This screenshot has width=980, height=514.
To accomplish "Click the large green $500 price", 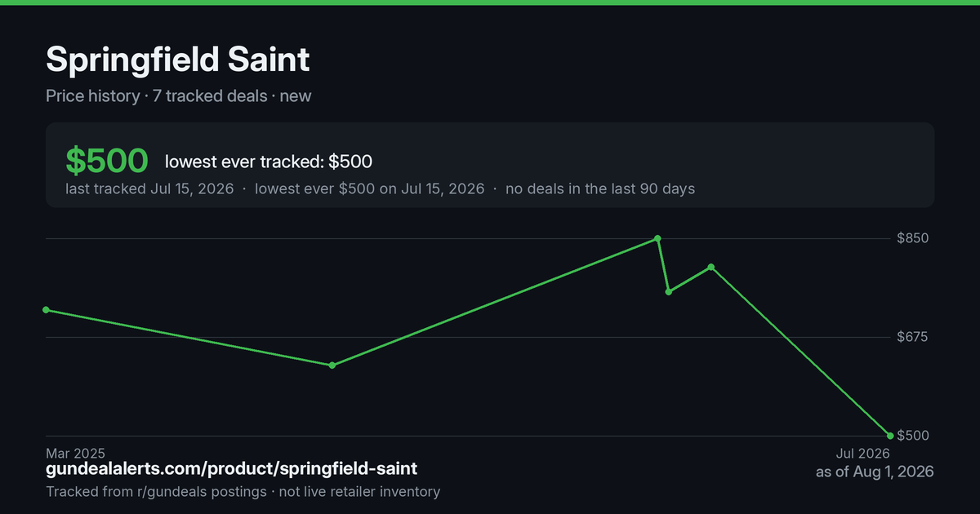I will point(107,161).
